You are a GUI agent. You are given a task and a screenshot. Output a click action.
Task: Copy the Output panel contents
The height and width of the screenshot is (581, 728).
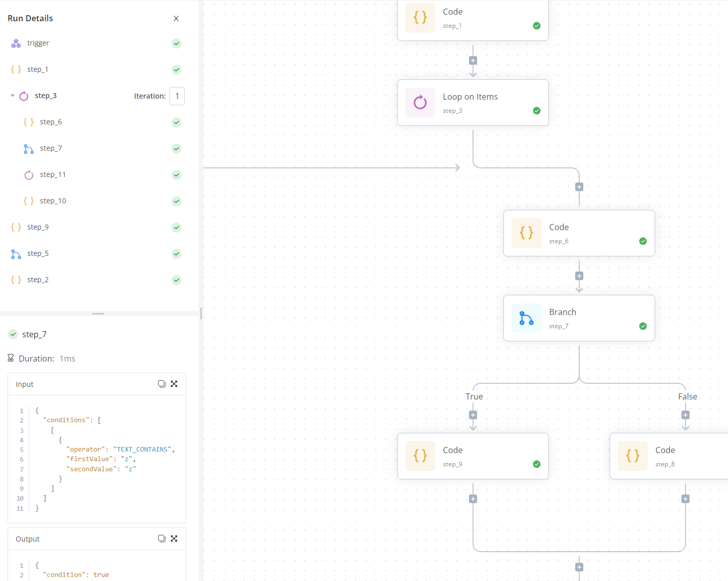(x=162, y=539)
